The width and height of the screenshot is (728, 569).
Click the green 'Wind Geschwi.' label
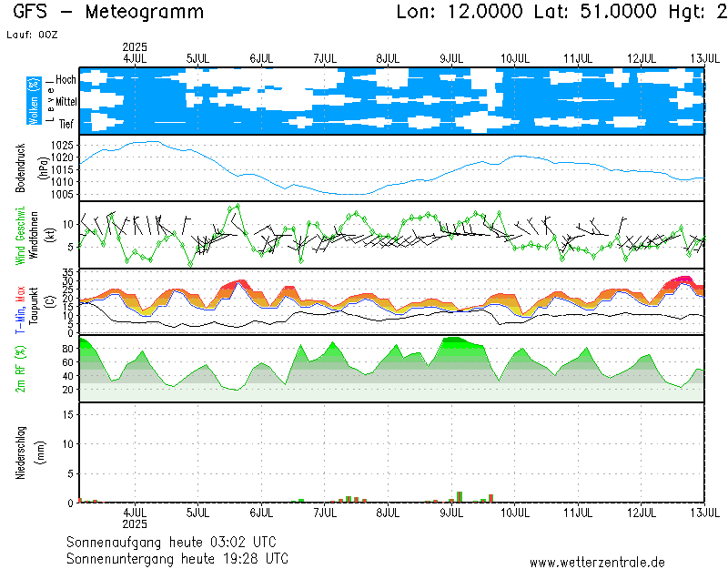tap(20, 236)
